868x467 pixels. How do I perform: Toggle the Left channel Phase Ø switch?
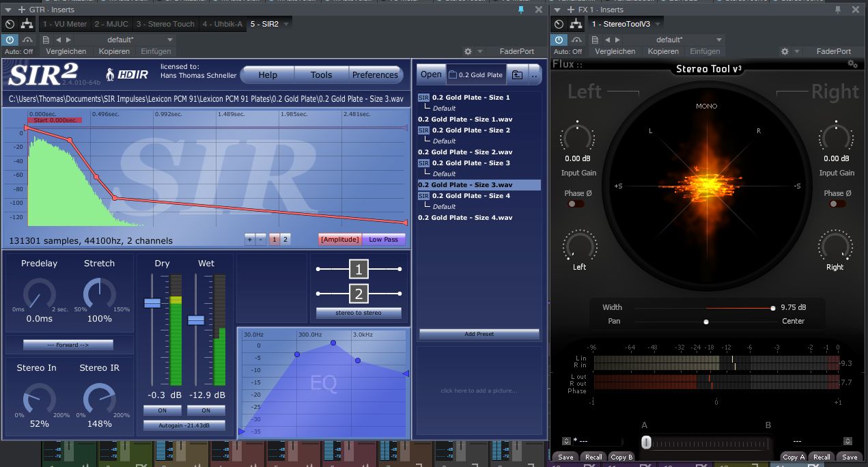[x=576, y=204]
